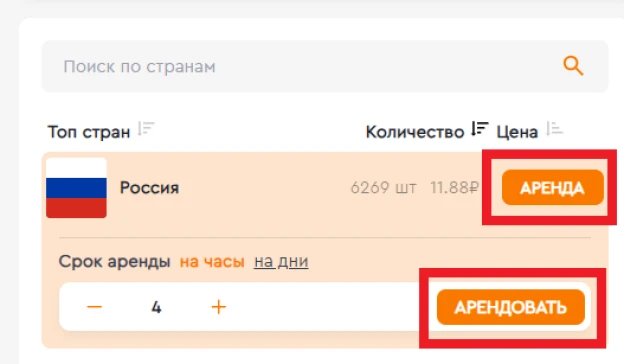Focus the 'Поиск по странам' search field
Screen dimensions: 624x364
pyautogui.click(x=325, y=66)
